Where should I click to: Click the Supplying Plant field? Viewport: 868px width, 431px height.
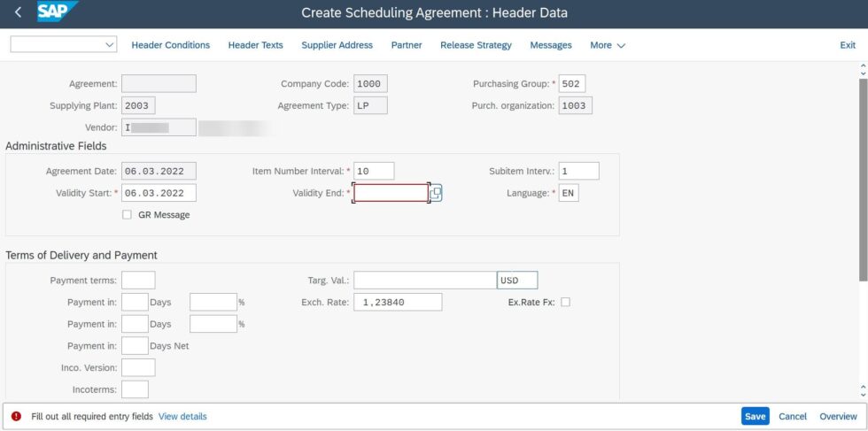click(x=138, y=105)
